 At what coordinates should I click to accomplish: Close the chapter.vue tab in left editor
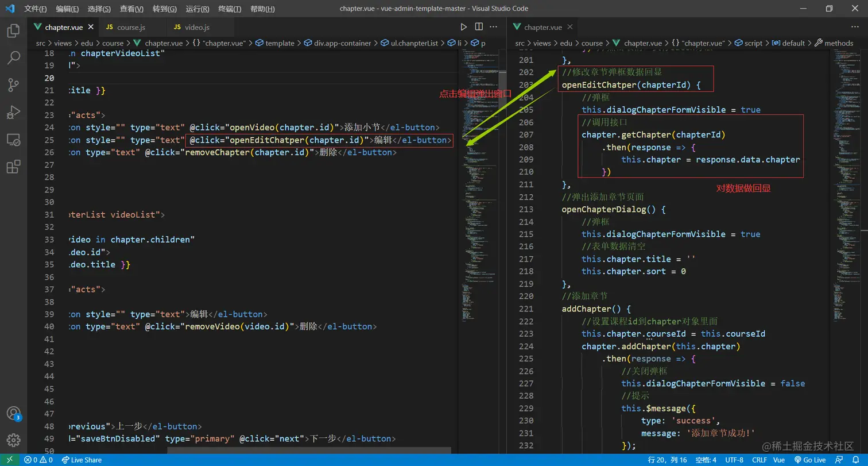91,27
